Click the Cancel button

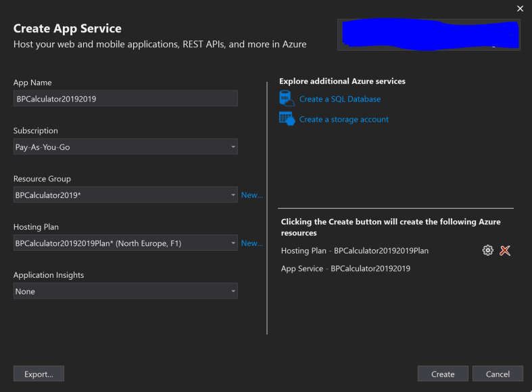point(498,374)
